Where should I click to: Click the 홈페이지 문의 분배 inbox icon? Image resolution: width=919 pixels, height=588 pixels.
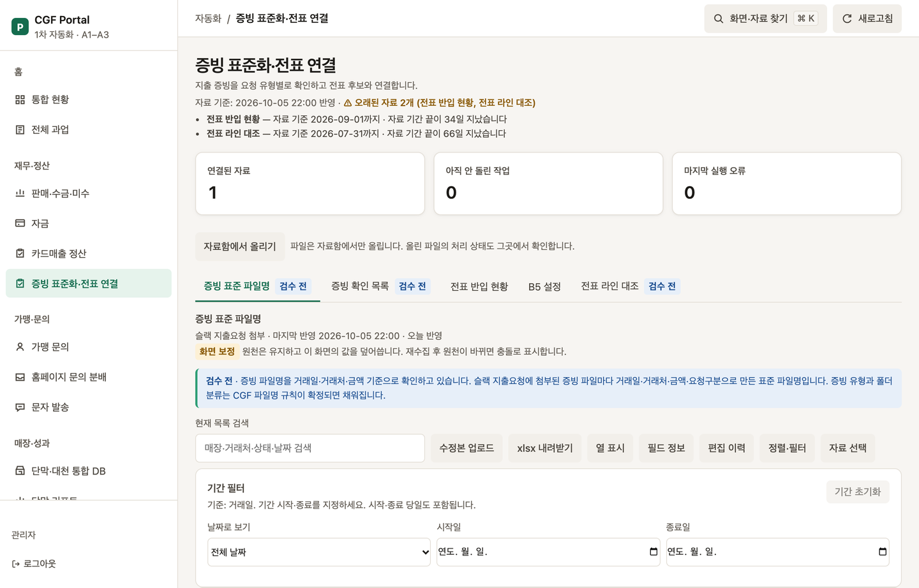(x=20, y=377)
